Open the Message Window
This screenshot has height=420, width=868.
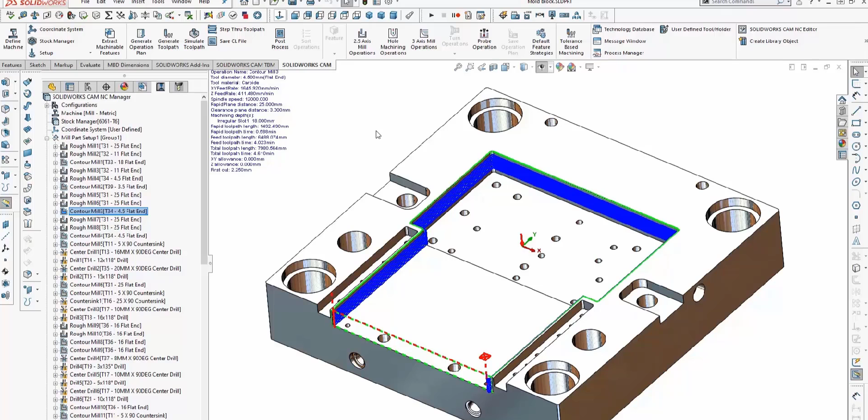(x=619, y=41)
